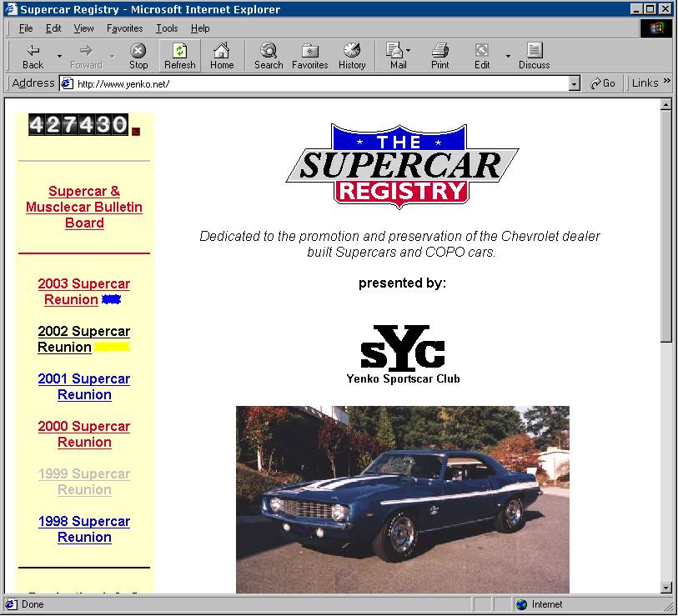Follow the 2001 Supercar Reunion link
Image resolution: width=678 pixels, height=616 pixels.
(84, 387)
